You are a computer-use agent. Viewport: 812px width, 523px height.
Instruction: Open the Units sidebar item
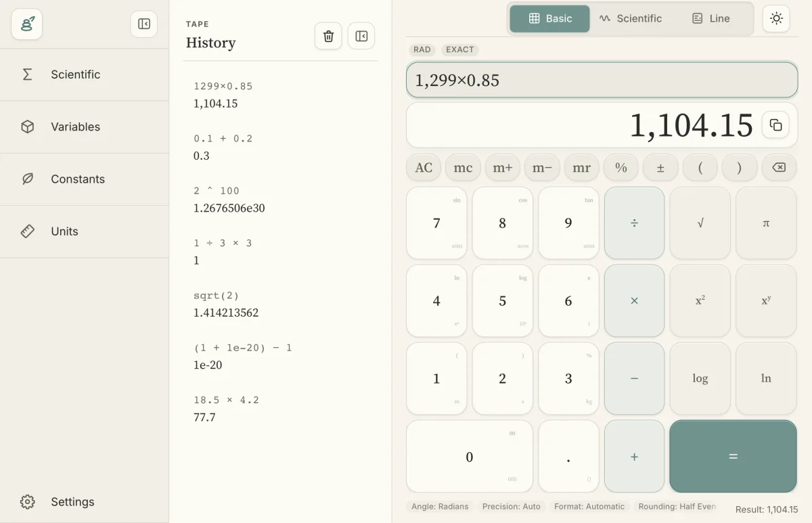(85, 231)
